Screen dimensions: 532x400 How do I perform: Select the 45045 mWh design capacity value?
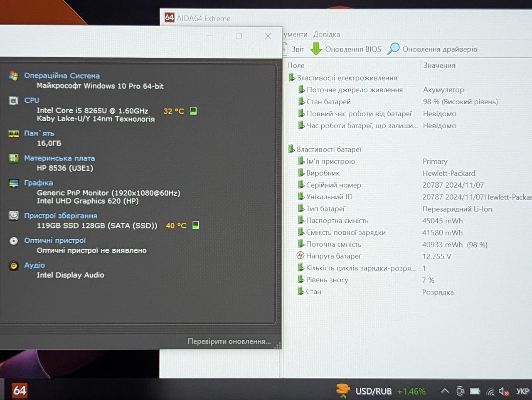click(x=443, y=221)
